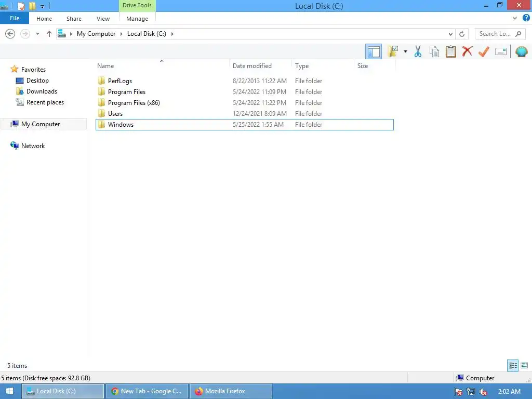Click the muted volume tray icon

483,392
